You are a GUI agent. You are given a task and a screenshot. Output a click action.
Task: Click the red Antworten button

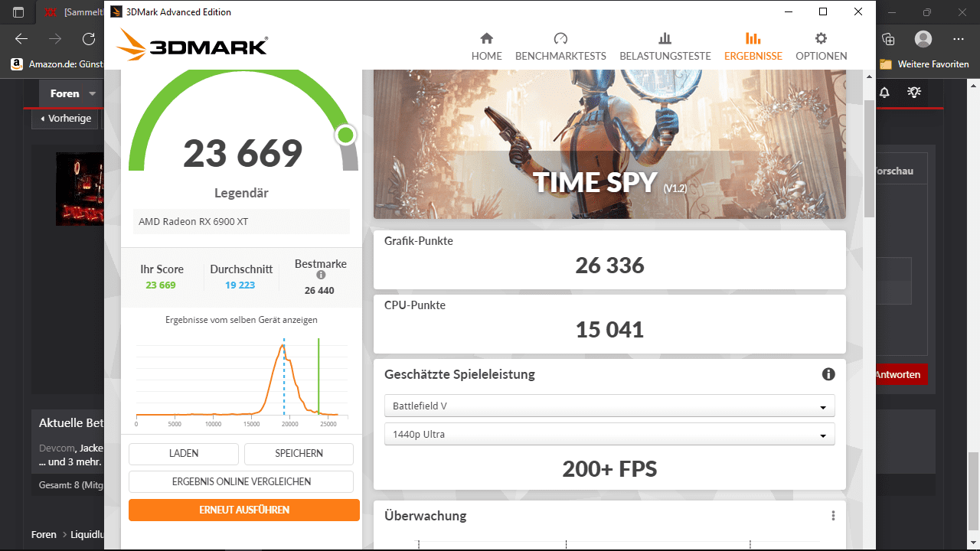tap(900, 375)
